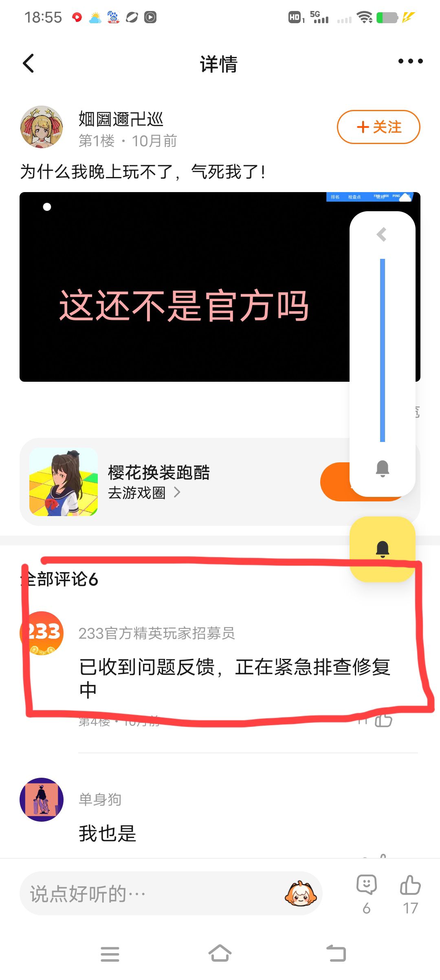Open the 233 official recruiter avatar
Screen dimensions: 440x980
click(x=42, y=633)
